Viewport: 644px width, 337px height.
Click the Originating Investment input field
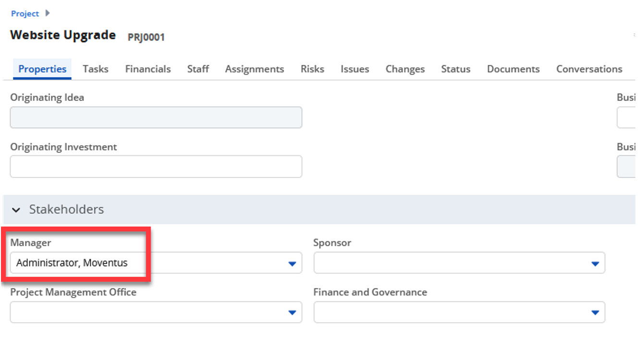(156, 166)
